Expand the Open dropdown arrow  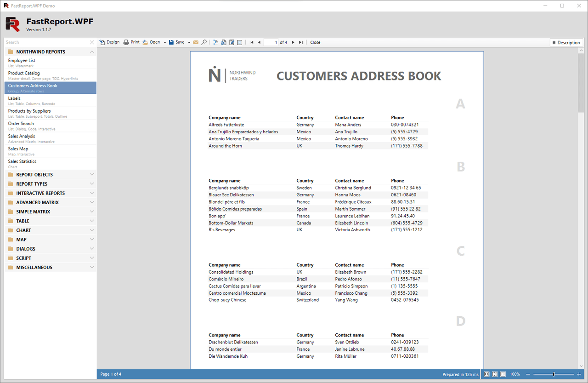click(x=164, y=42)
